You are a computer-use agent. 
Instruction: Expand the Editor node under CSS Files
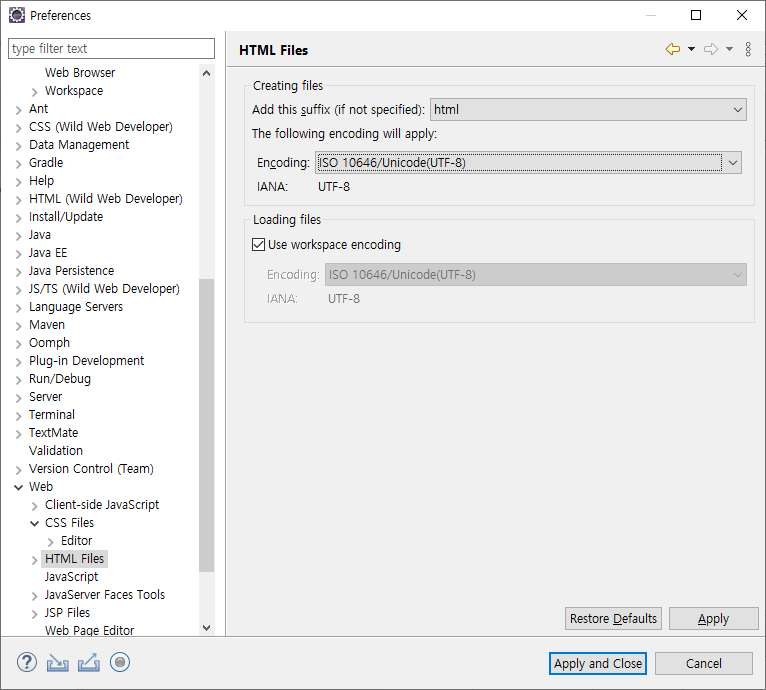point(50,541)
